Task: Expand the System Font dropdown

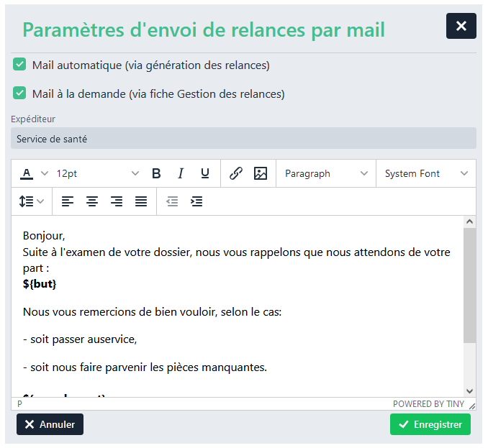Action: [x=426, y=173]
